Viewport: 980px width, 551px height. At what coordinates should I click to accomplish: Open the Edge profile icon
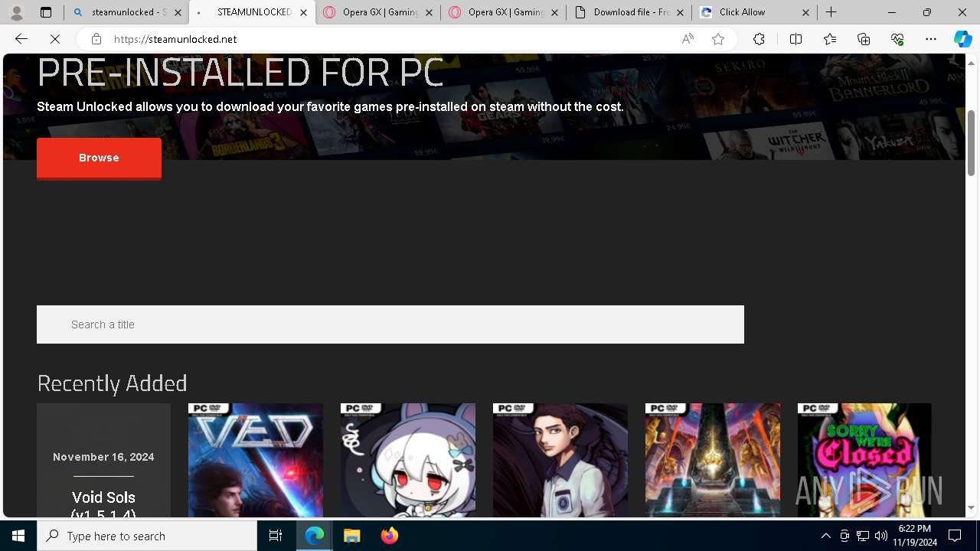click(17, 12)
